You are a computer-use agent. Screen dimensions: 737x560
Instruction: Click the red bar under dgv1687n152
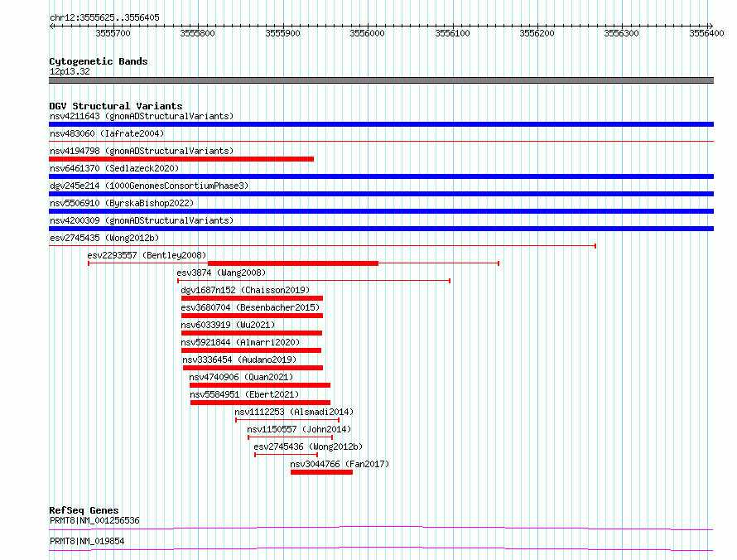[x=252, y=298]
